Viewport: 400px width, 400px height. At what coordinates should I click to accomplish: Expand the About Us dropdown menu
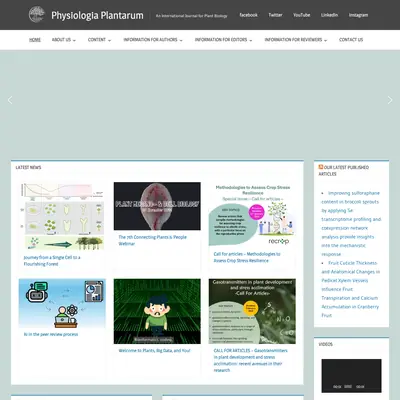point(64,40)
